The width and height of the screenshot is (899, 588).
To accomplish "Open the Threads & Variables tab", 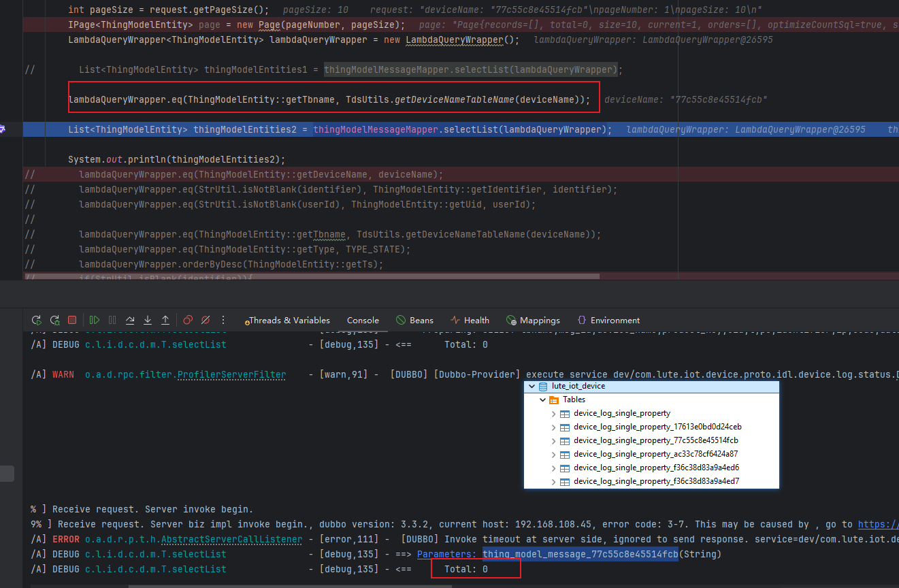I will pyautogui.click(x=289, y=320).
